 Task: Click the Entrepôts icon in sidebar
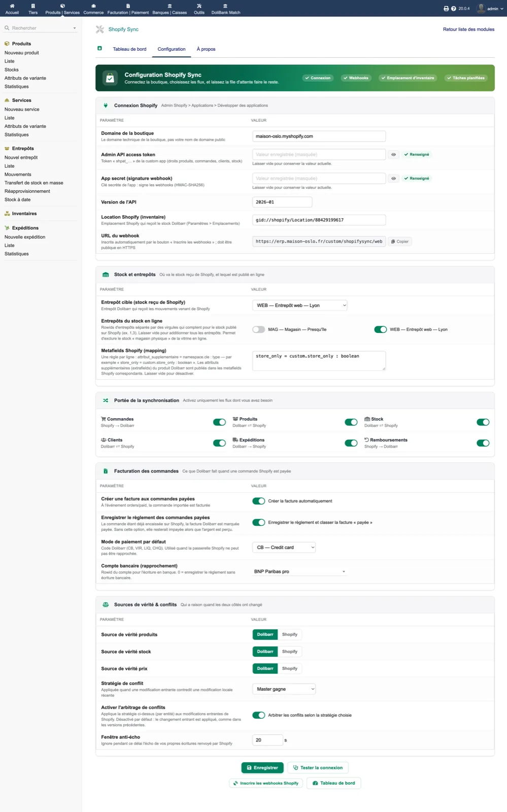coord(7,148)
